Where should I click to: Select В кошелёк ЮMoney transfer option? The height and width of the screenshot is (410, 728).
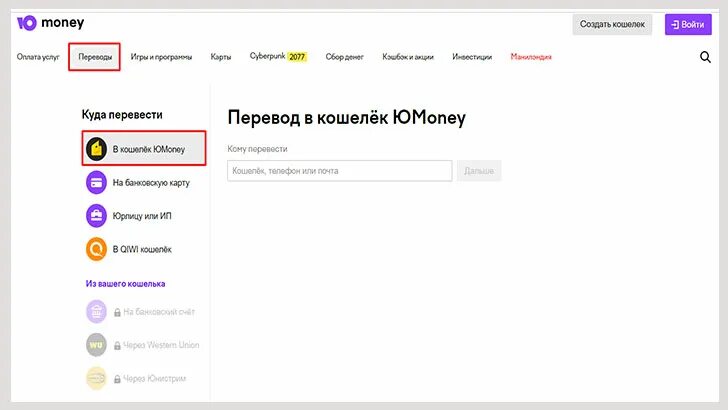(x=144, y=149)
